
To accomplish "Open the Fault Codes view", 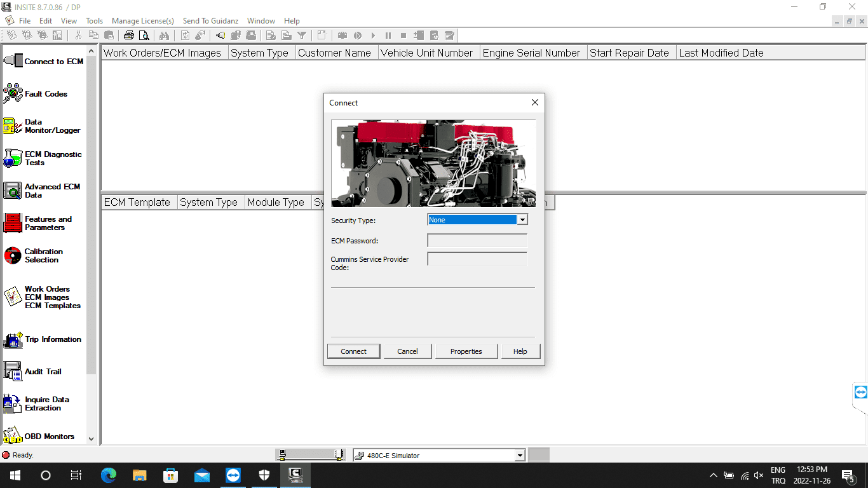I will pos(13,94).
